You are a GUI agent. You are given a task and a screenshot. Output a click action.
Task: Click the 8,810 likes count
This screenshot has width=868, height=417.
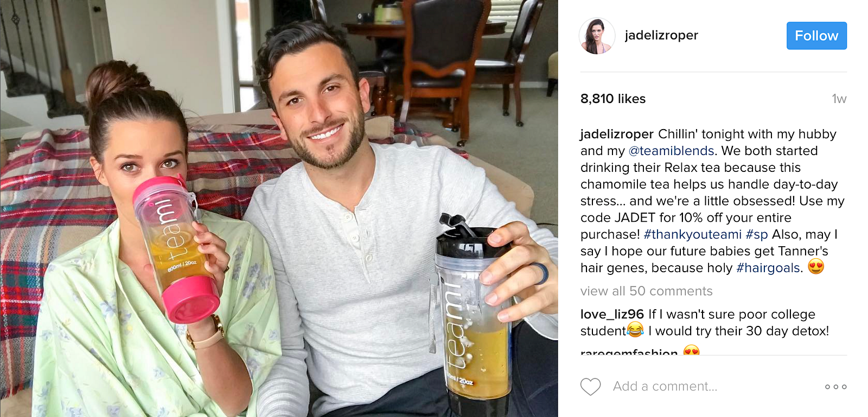click(613, 99)
